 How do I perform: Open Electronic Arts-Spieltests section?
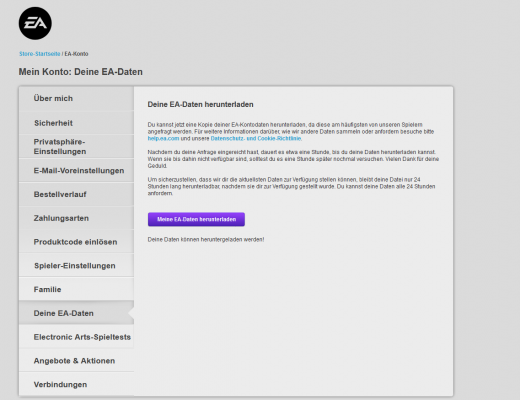[x=76, y=337]
